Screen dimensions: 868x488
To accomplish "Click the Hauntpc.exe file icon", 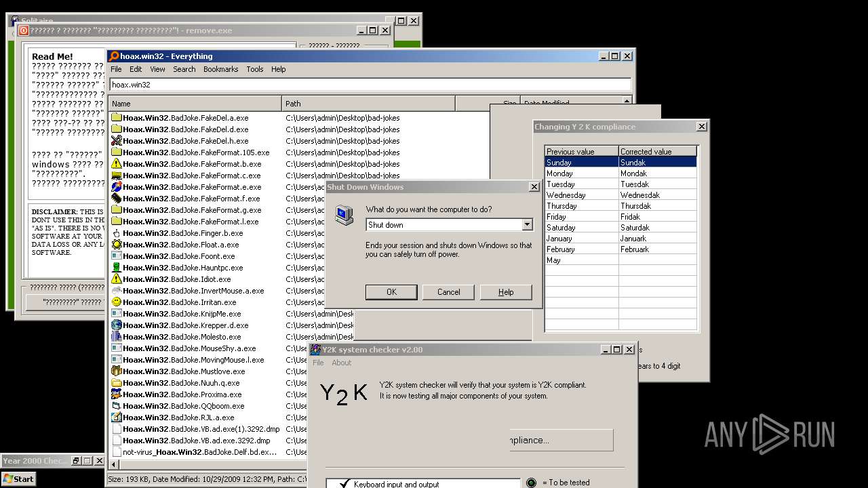I will pos(116,268).
